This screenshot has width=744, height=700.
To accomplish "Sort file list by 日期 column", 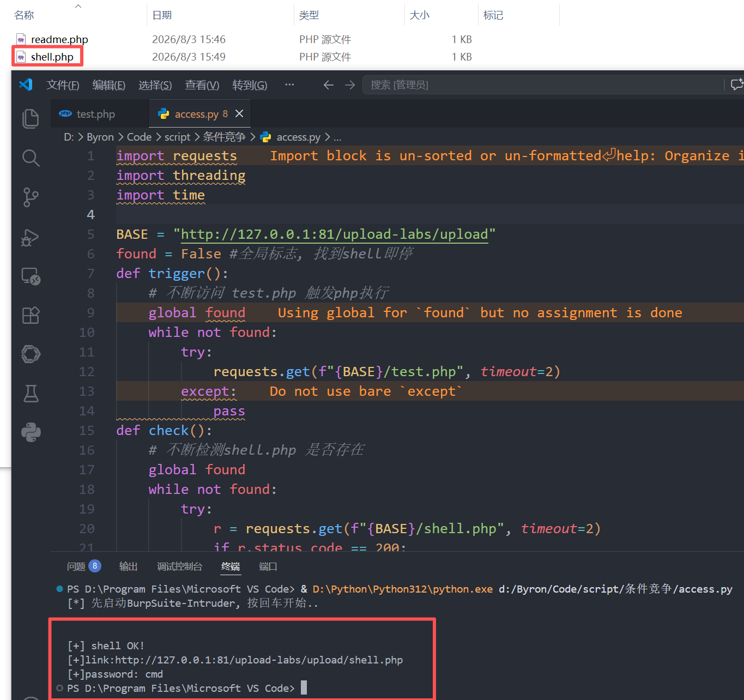I will click(162, 15).
